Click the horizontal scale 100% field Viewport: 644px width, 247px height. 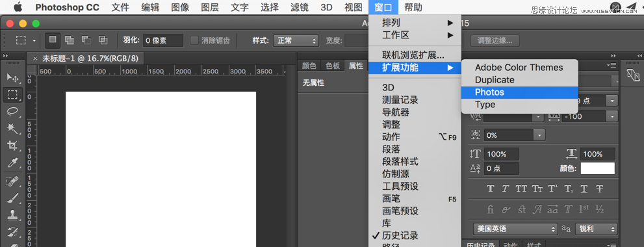[598, 154]
